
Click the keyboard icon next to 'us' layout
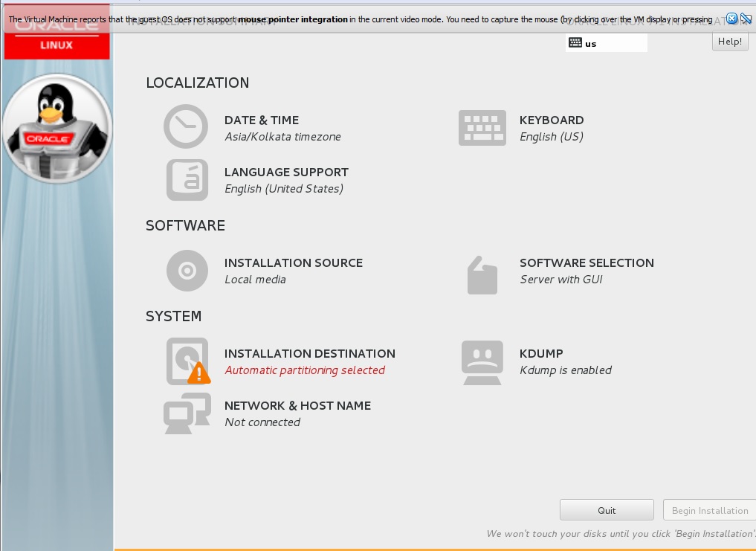[x=575, y=42]
